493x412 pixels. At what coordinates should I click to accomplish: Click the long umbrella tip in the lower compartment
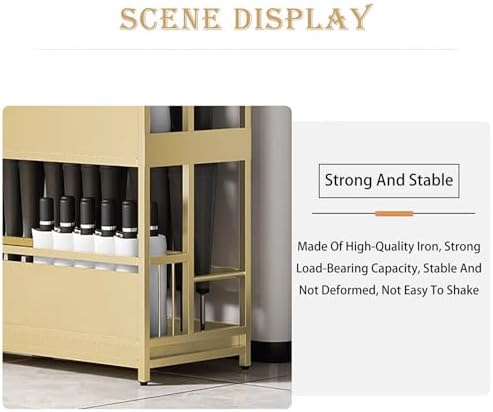coord(202,308)
